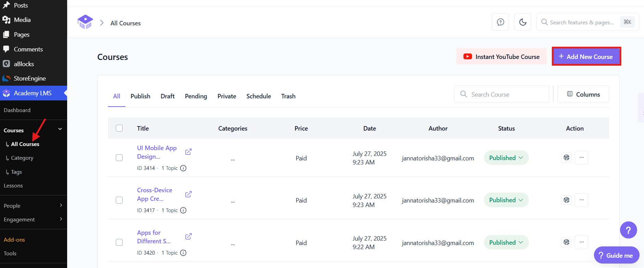This screenshot has width=644, height=268.
Task: Click the Guide me button
Action: (x=617, y=255)
